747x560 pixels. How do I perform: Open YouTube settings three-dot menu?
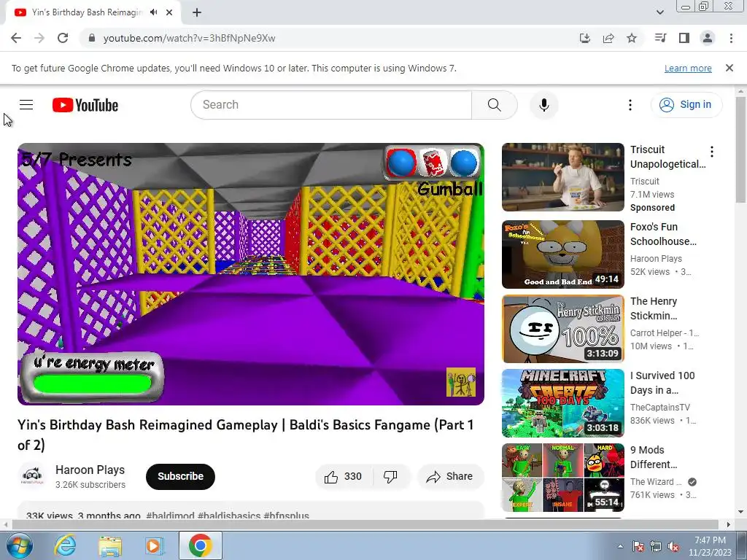tap(630, 105)
